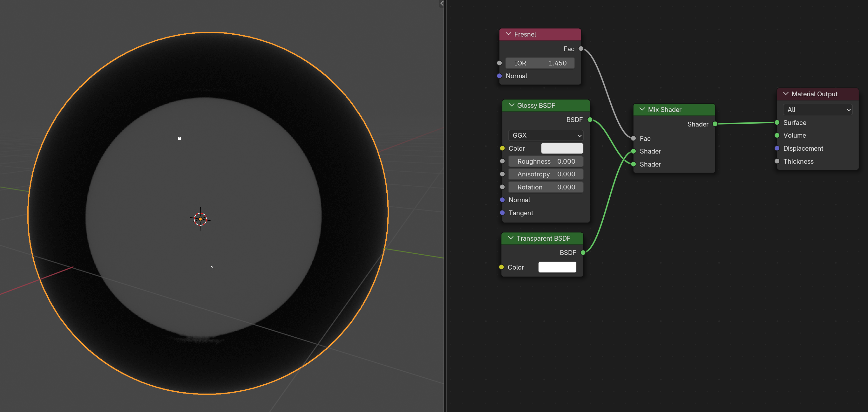Screen dimensions: 868x412
Task: Select the Fresnel node header
Action: [x=540, y=34]
